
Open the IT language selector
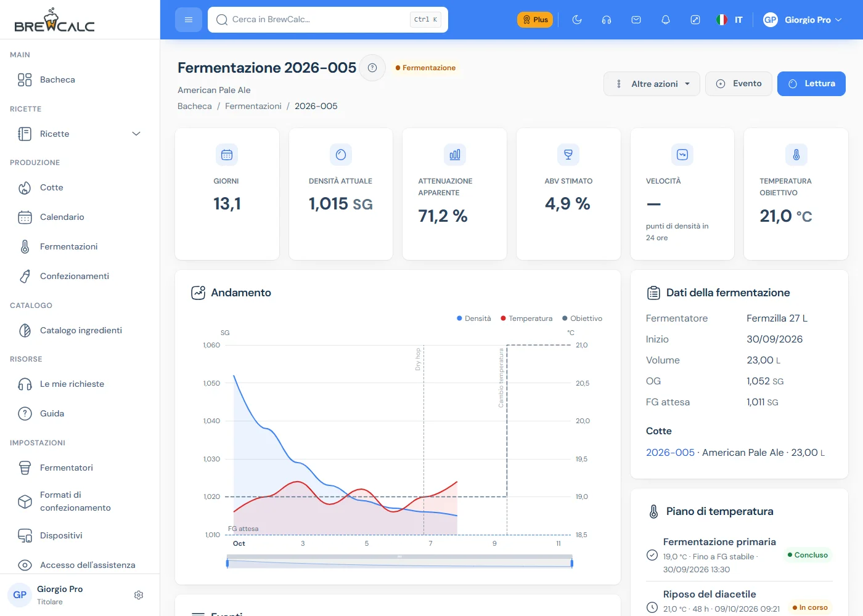pos(730,20)
